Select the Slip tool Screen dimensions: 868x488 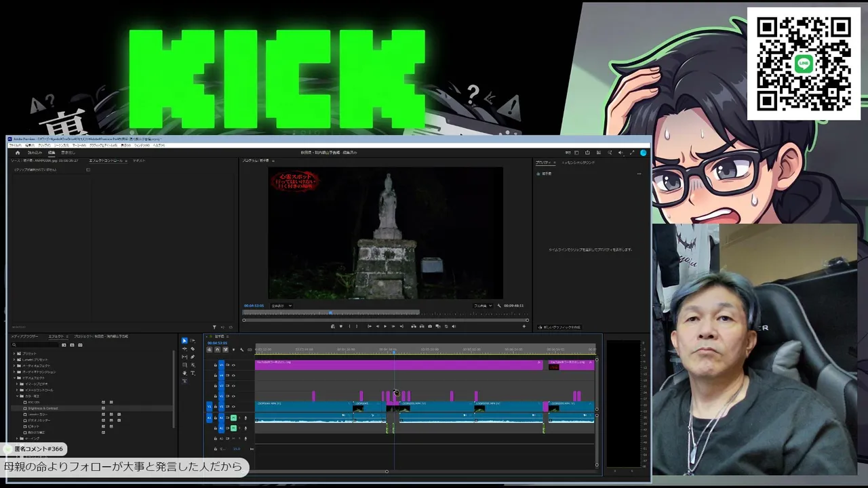[x=184, y=357]
